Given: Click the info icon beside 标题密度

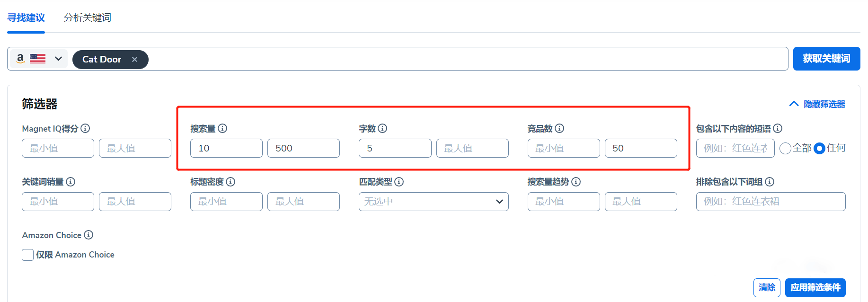Looking at the screenshot, I should (x=231, y=182).
